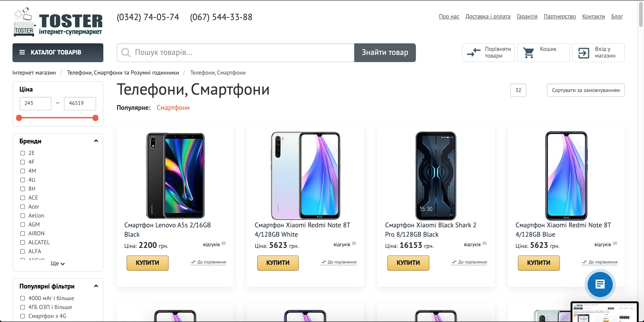
Task: Add Redmi Note 8T White to comparison
Action: click(x=339, y=262)
